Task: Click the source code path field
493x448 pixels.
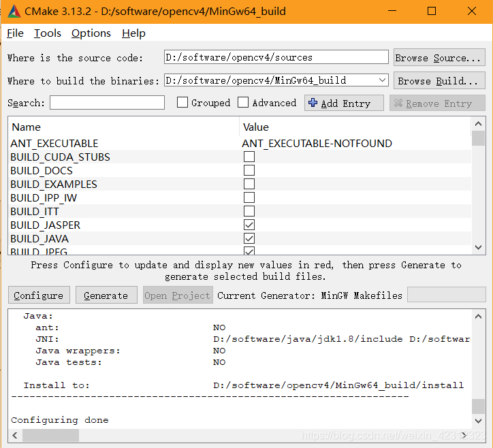Action: tap(276, 57)
